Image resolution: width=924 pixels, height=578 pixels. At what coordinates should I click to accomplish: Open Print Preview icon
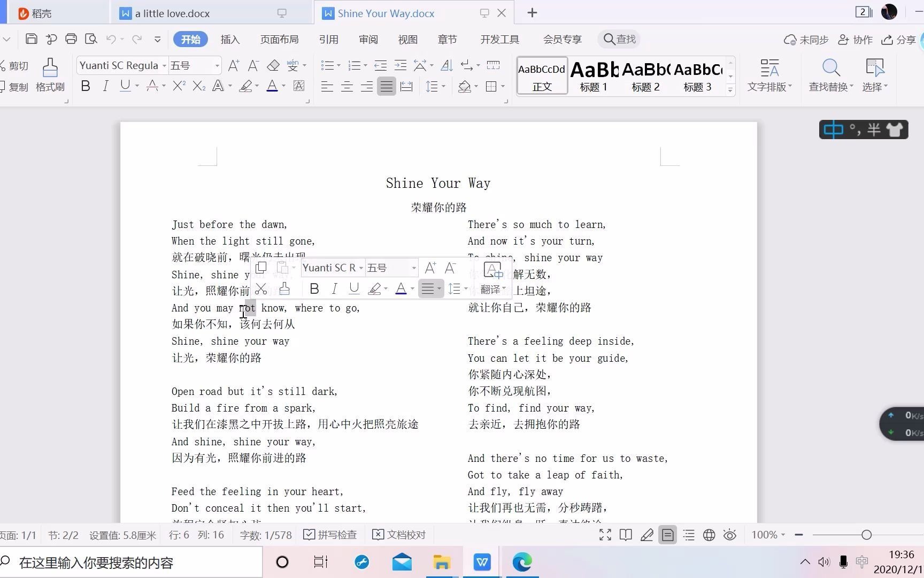point(91,39)
